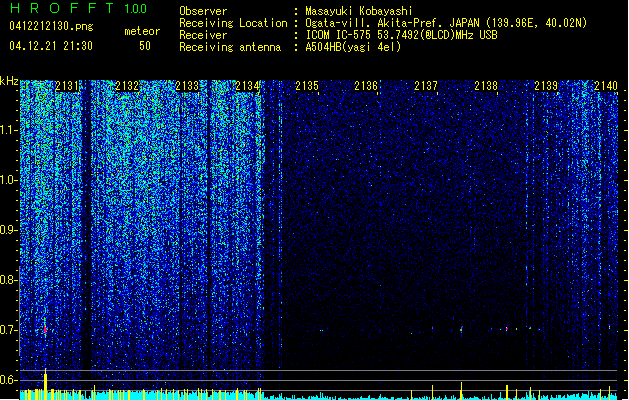Click the timestamp 04.12.21 21:30

(x=51, y=46)
